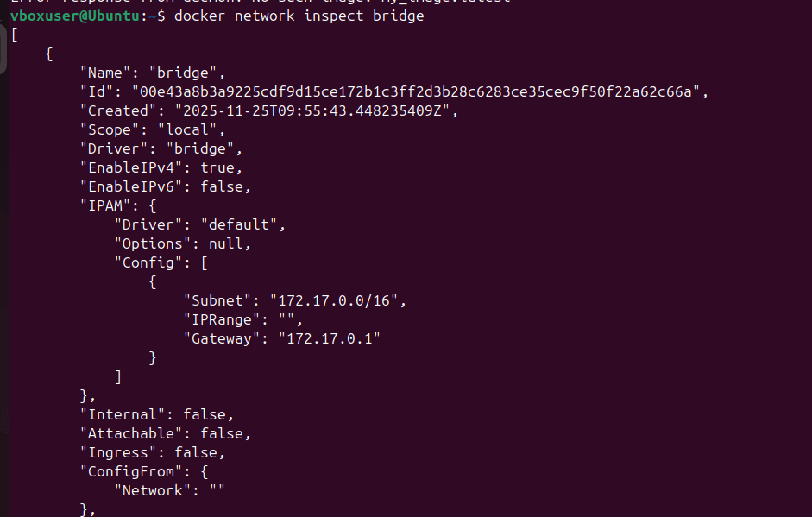Click the Ingress false value
812x517 pixels.
pos(199,452)
